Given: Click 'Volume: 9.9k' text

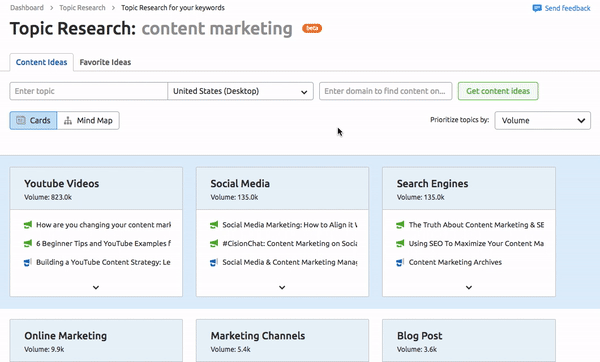Looking at the screenshot, I should point(44,349).
